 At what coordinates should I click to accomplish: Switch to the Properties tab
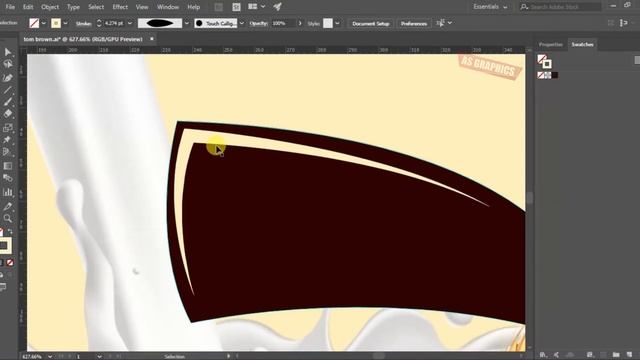[551, 44]
